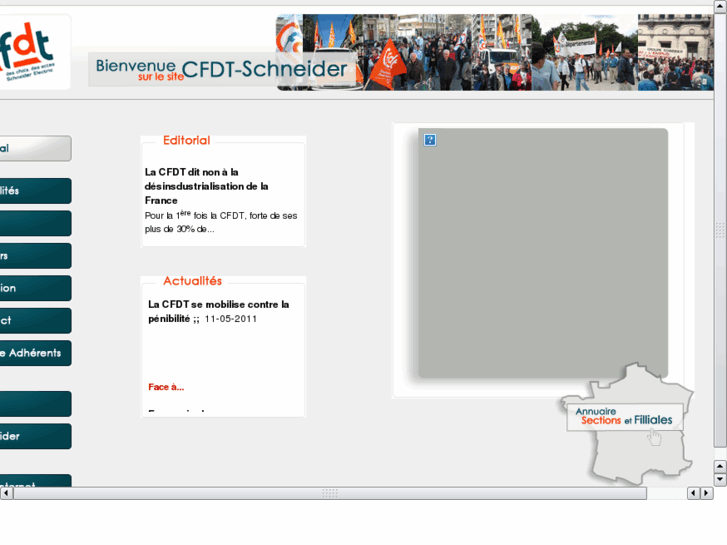Click the secondary left arrow near horizontal scrollbar end
The width and height of the screenshot is (727, 545).
pyautogui.click(x=693, y=493)
